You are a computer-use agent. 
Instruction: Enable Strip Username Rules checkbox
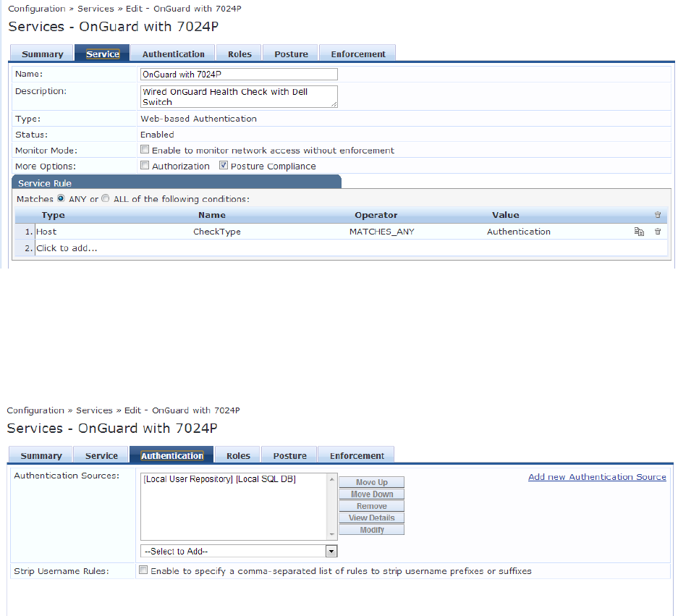coord(143,570)
